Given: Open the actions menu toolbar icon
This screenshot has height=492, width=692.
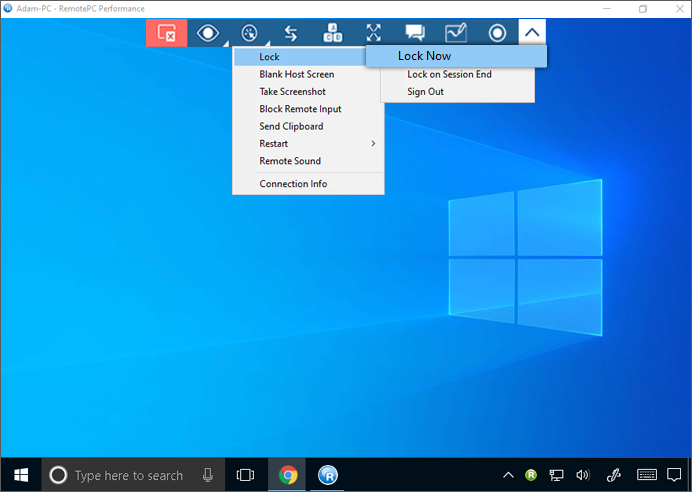Looking at the screenshot, I should pyautogui.click(x=249, y=33).
